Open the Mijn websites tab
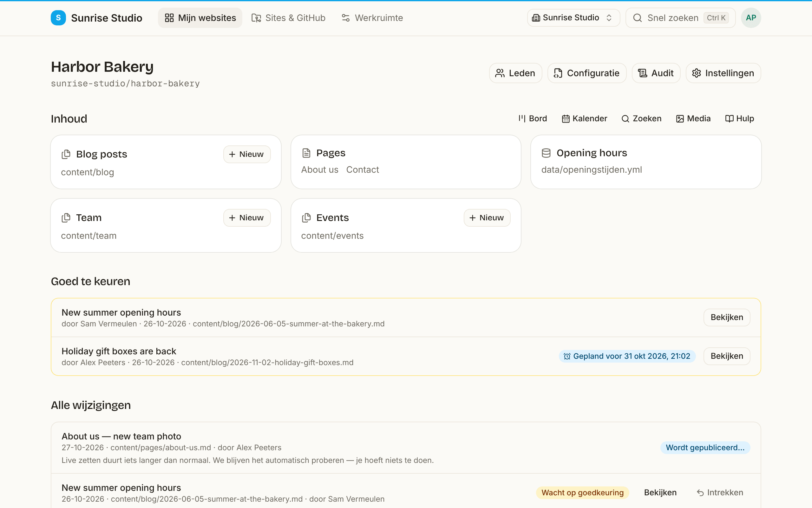The image size is (812, 508). [x=200, y=18]
